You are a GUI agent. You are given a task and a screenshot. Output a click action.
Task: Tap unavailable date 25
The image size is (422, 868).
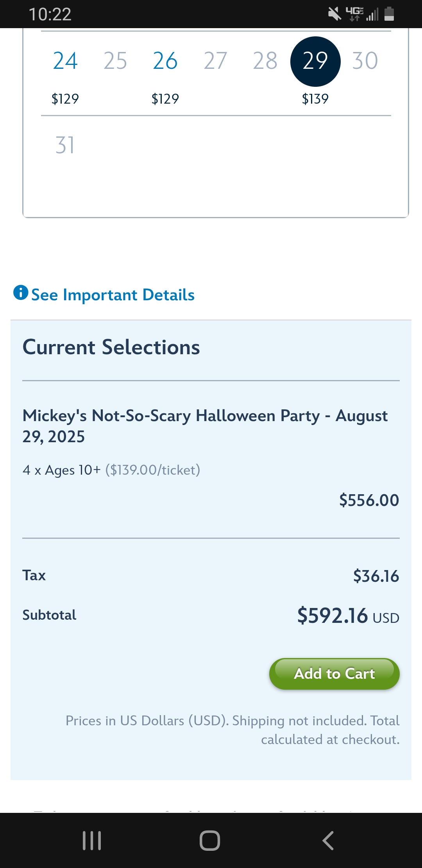[115, 61]
